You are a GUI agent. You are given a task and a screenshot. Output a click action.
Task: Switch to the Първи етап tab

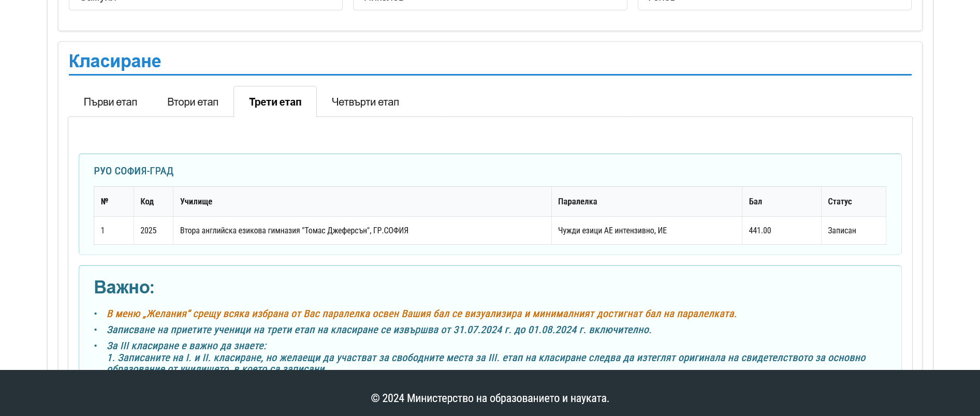[x=110, y=102]
